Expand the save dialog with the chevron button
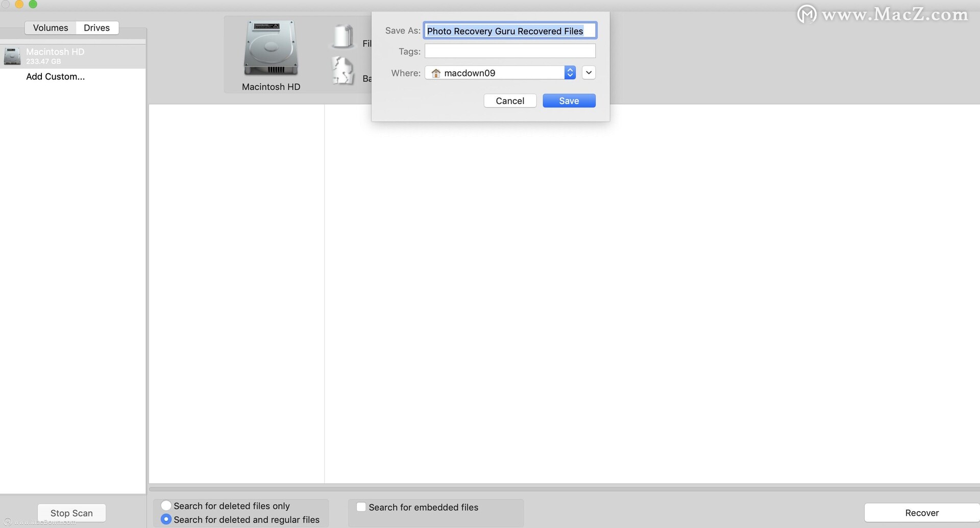 pos(589,72)
